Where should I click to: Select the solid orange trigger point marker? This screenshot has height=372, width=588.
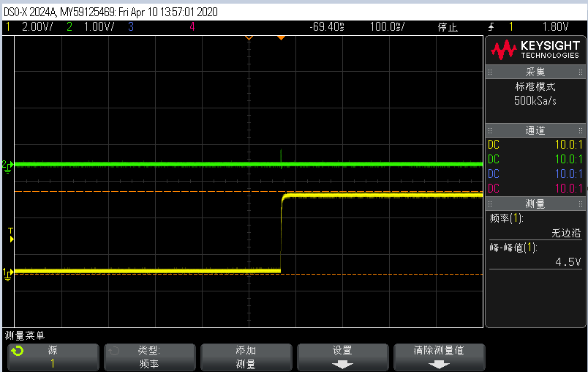point(281,37)
